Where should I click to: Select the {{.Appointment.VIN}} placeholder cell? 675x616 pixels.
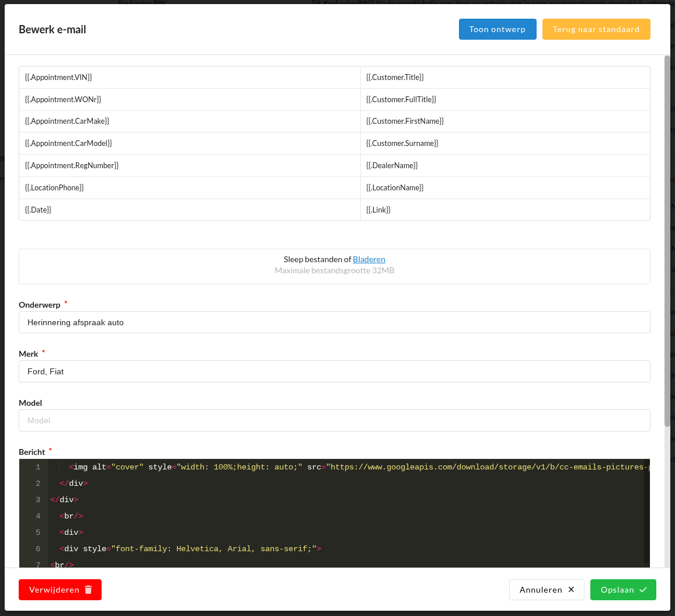coord(58,77)
